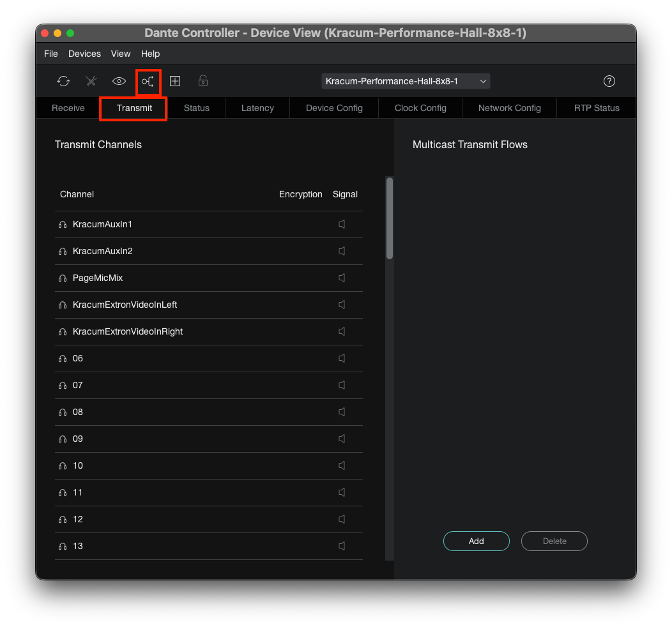Select the PageMicMix channel name
The height and width of the screenshot is (627, 672).
(98, 278)
